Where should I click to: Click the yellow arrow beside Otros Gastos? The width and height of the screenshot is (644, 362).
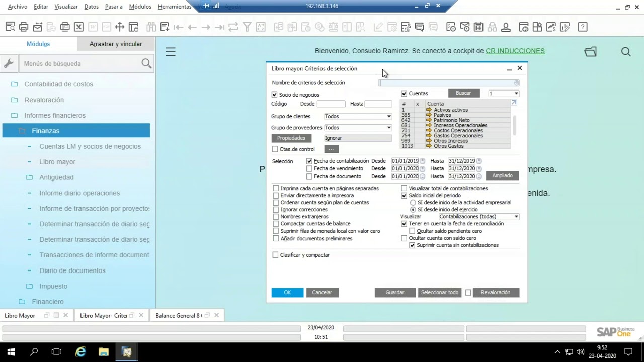429,146
